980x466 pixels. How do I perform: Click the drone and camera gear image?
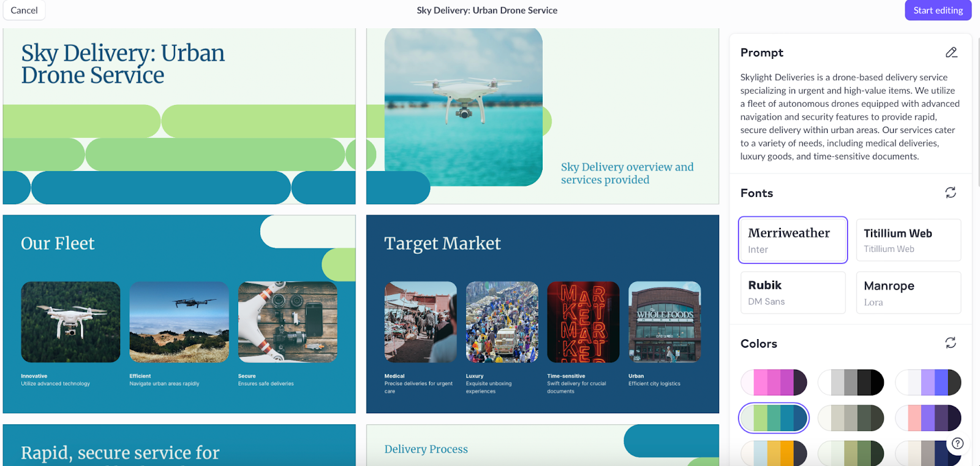coord(288,322)
